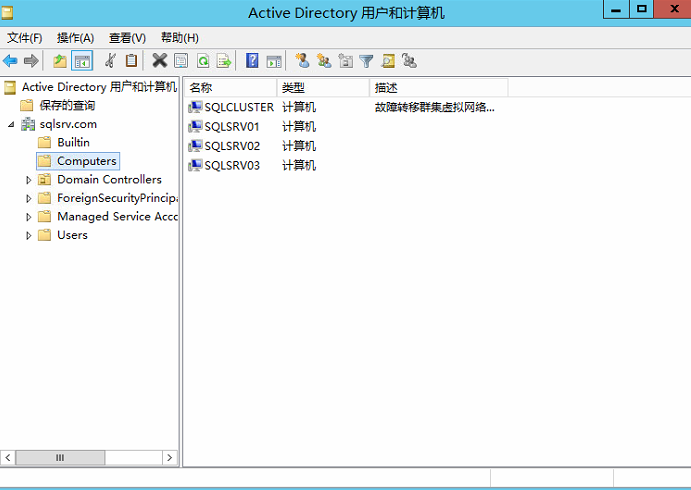Click the tree pane right scroll arrow
The image size is (691, 490).
click(x=170, y=458)
